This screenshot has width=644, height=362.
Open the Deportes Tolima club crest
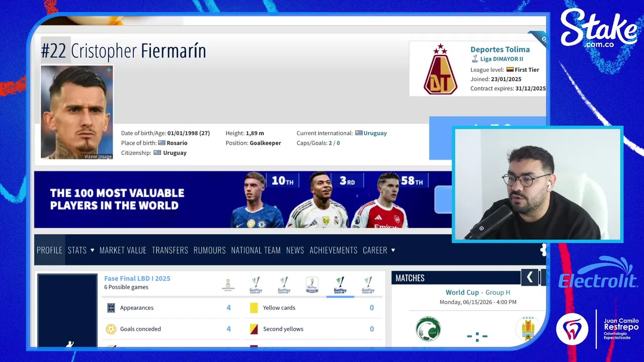440,69
